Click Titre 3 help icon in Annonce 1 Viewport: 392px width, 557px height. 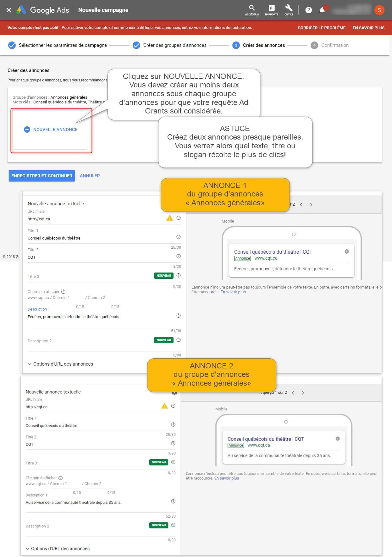179,275
